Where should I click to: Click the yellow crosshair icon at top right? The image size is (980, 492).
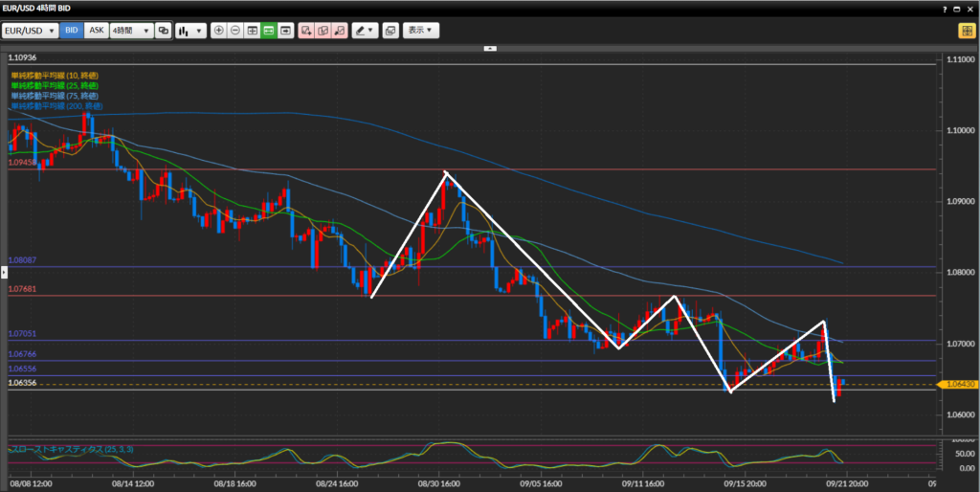(x=966, y=31)
